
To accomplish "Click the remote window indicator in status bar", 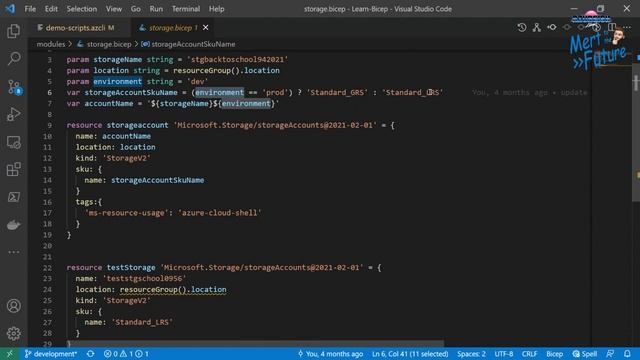I will (9, 354).
